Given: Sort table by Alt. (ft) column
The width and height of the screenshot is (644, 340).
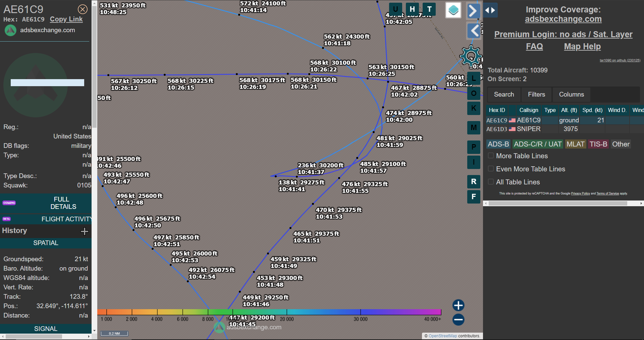Looking at the screenshot, I should tap(569, 110).
